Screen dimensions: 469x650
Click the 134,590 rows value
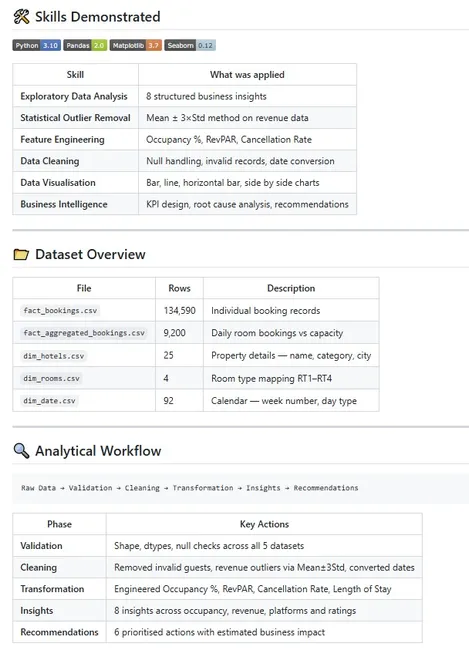(x=179, y=310)
